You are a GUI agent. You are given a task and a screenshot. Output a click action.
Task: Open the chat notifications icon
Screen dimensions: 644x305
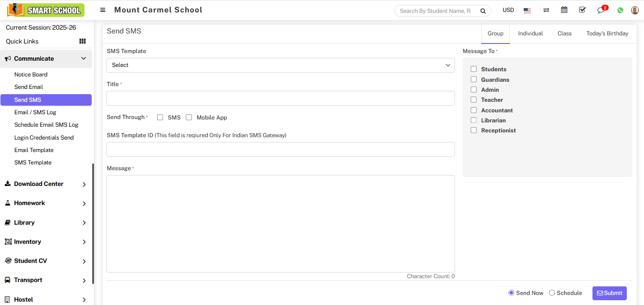pos(601,11)
